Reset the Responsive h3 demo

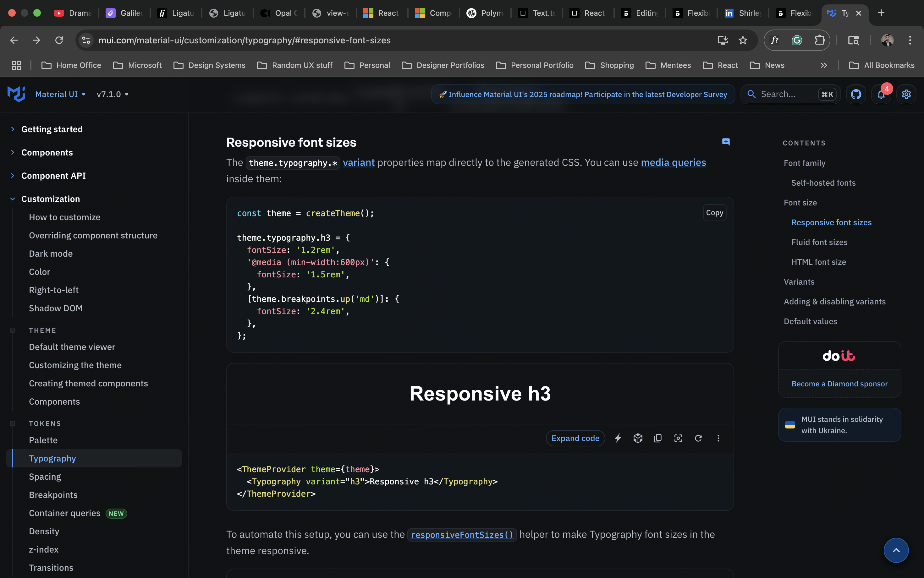[x=698, y=438]
